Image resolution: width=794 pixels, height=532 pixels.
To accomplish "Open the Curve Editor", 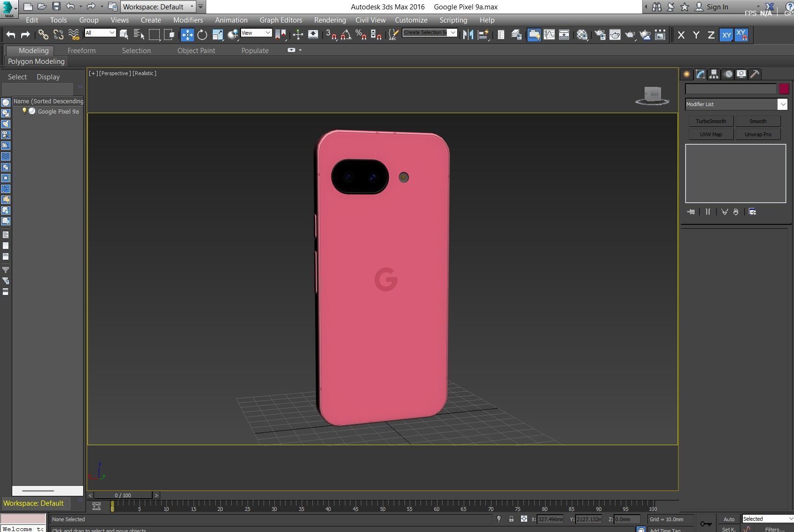I will click(x=549, y=35).
